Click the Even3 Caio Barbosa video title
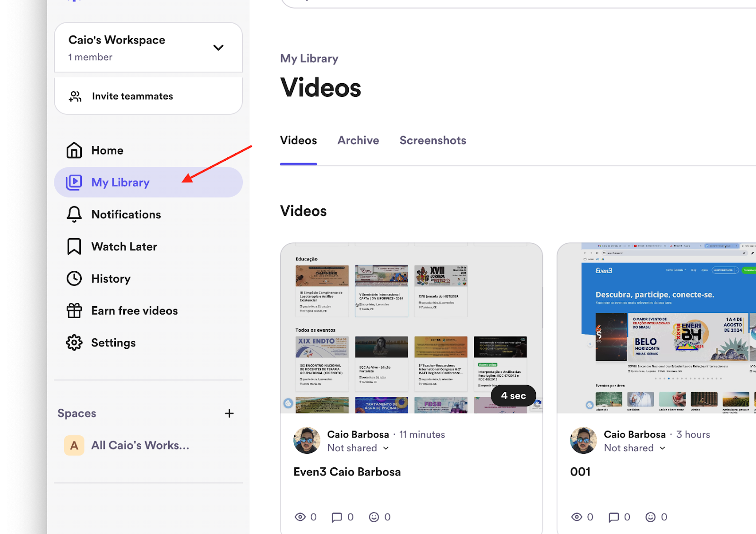Image resolution: width=756 pixels, height=534 pixels. click(x=347, y=472)
